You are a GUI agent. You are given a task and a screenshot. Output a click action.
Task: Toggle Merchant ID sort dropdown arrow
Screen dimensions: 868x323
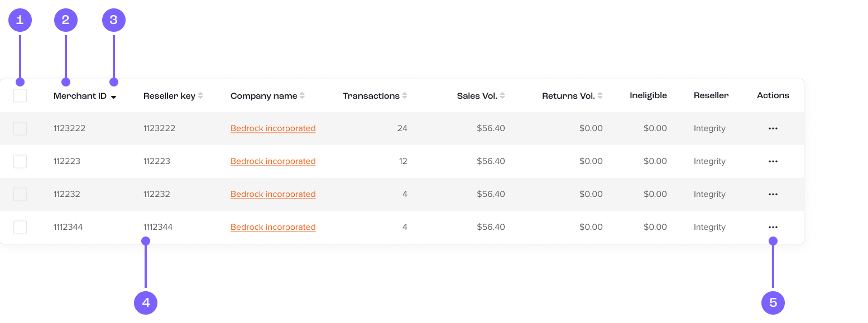113,97
